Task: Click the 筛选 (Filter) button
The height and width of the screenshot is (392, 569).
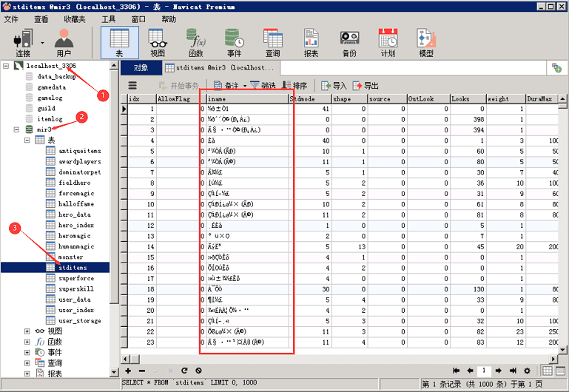Action: click(263, 86)
